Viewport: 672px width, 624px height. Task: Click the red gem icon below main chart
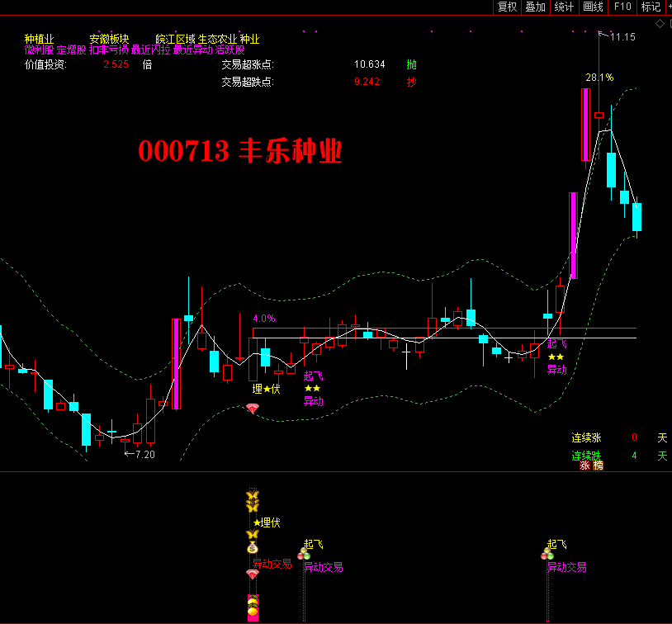(253, 409)
